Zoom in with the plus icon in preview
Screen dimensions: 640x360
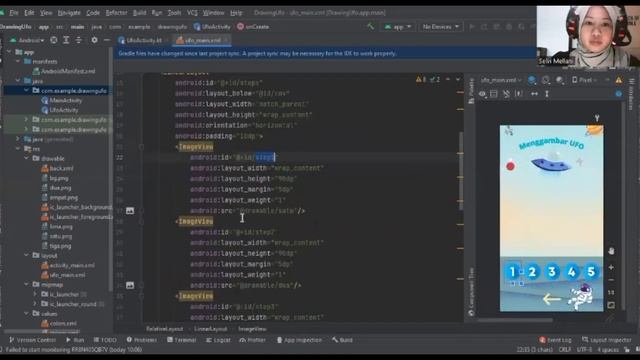click(611, 267)
